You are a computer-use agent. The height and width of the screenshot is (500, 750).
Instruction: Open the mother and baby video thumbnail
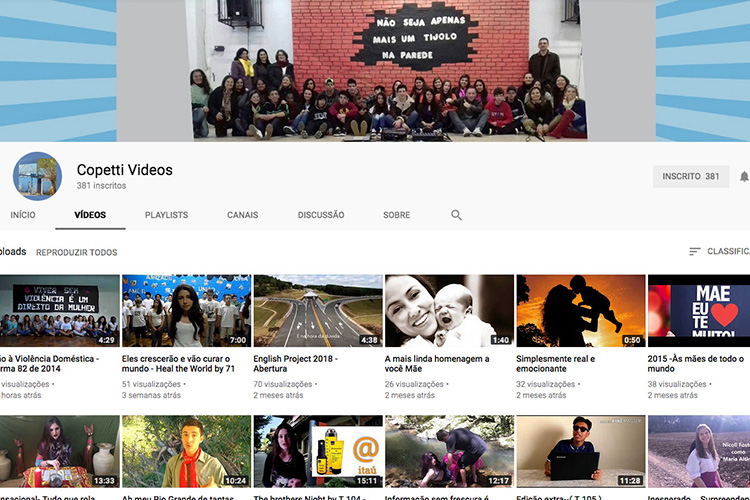(x=449, y=311)
